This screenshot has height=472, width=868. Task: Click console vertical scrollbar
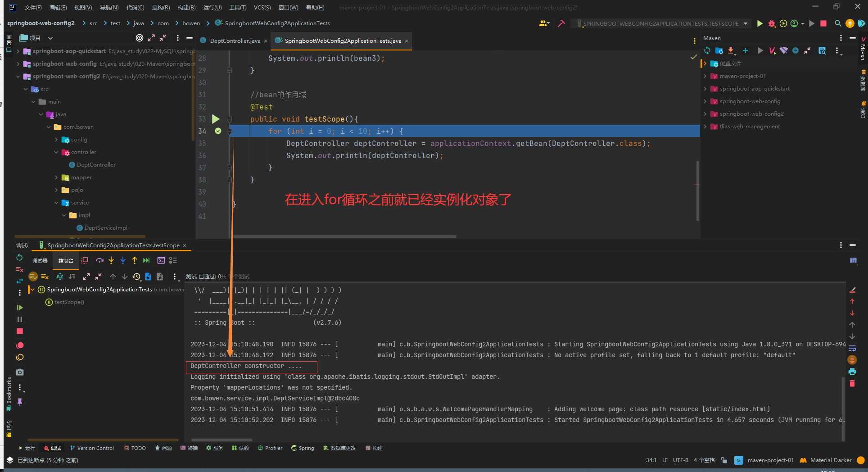tap(843, 408)
